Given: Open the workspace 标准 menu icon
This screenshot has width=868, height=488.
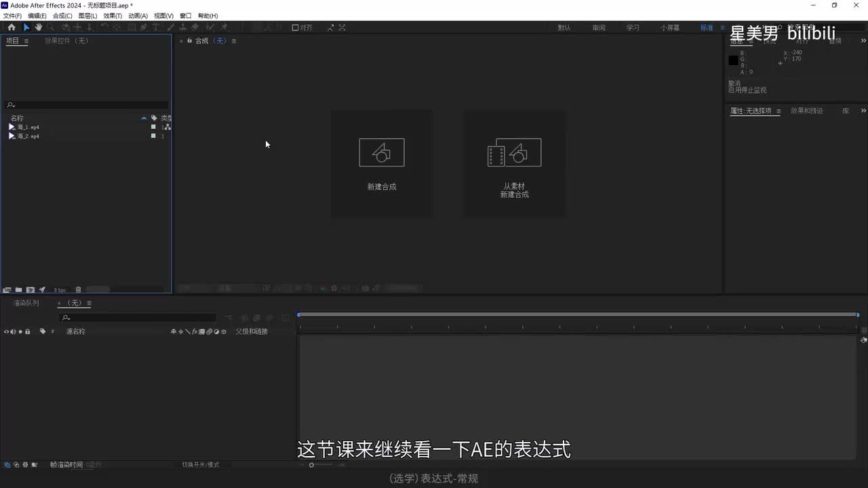Looking at the screenshot, I should pos(722,28).
